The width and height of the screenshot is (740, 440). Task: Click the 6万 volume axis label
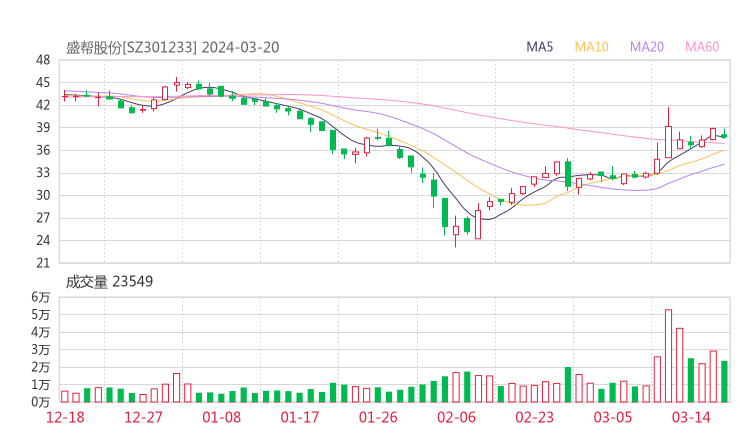click(x=41, y=297)
